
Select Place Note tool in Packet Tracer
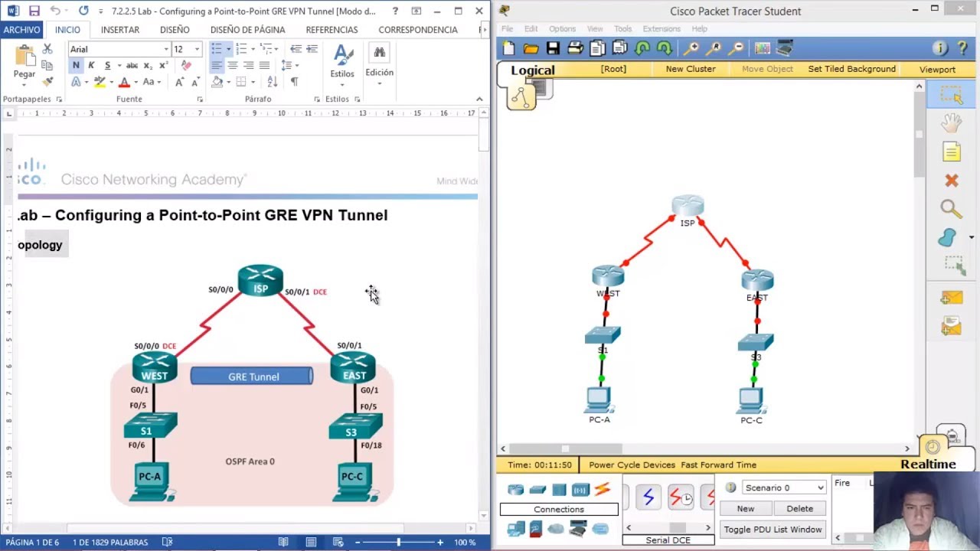pyautogui.click(x=952, y=152)
